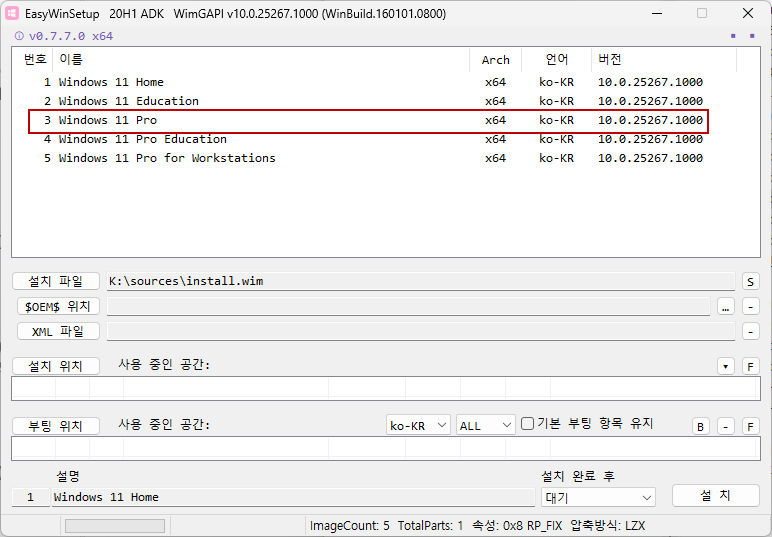Viewport: 772px width, 537px height.
Task: Click the minus button on the XML file row
Action: [x=750, y=331]
